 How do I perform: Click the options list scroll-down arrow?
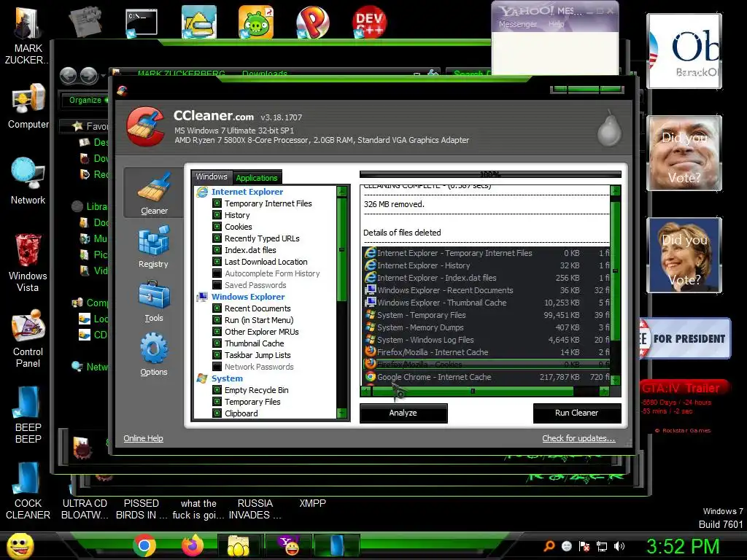[342, 413]
